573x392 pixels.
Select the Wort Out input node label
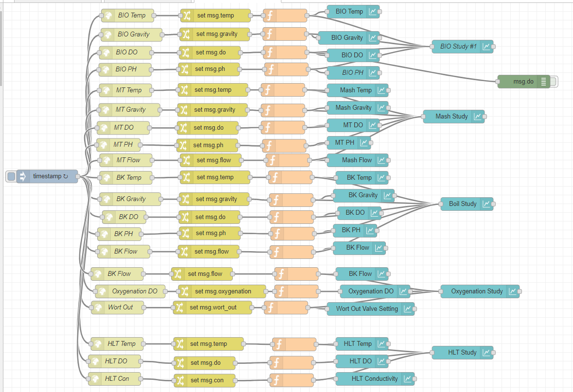pyautogui.click(x=120, y=307)
